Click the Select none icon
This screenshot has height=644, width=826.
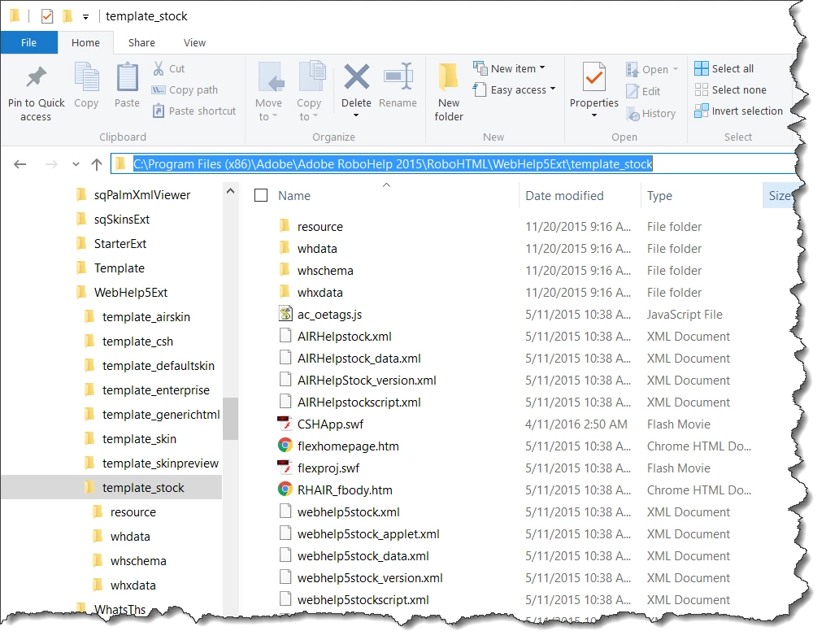pyautogui.click(x=701, y=89)
